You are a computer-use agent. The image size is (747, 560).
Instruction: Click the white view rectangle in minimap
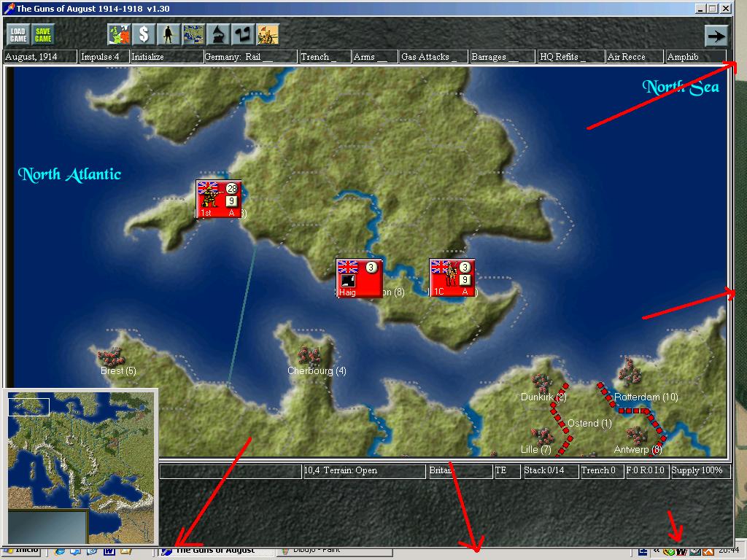(x=29, y=407)
